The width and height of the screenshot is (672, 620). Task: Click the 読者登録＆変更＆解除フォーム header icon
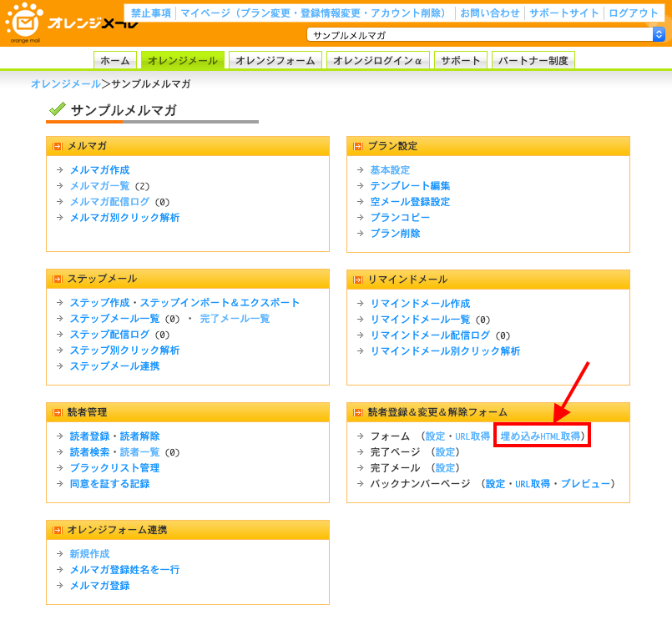(x=358, y=412)
